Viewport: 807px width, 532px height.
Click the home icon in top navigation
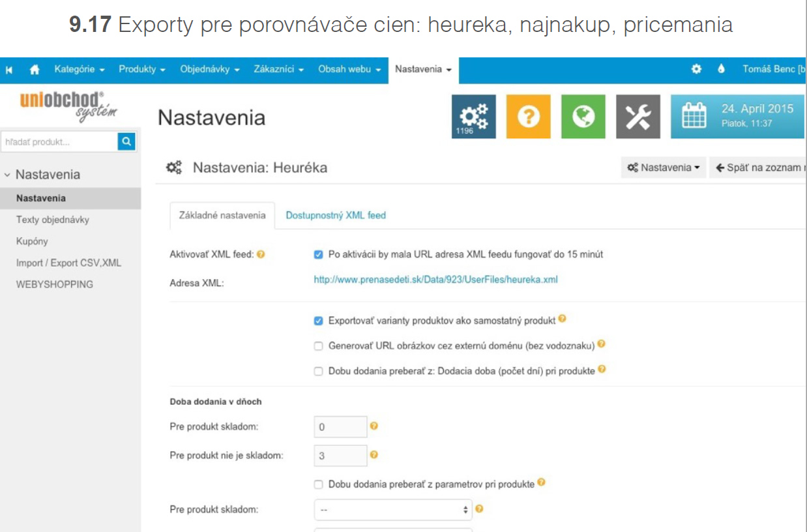click(x=35, y=70)
